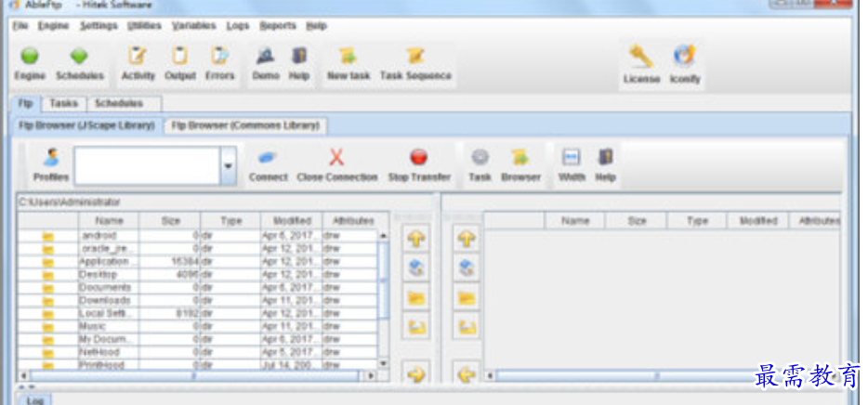Open the Variables menu
This screenshot has height=405, width=868.
193,26
